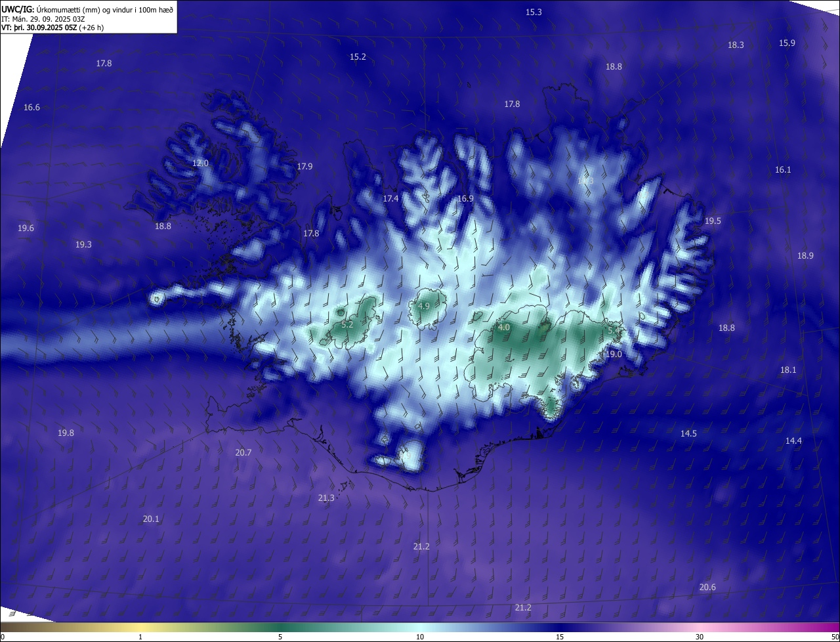The height and width of the screenshot is (642, 840).
Task: Click the 18.9 value label
Action: (x=805, y=256)
